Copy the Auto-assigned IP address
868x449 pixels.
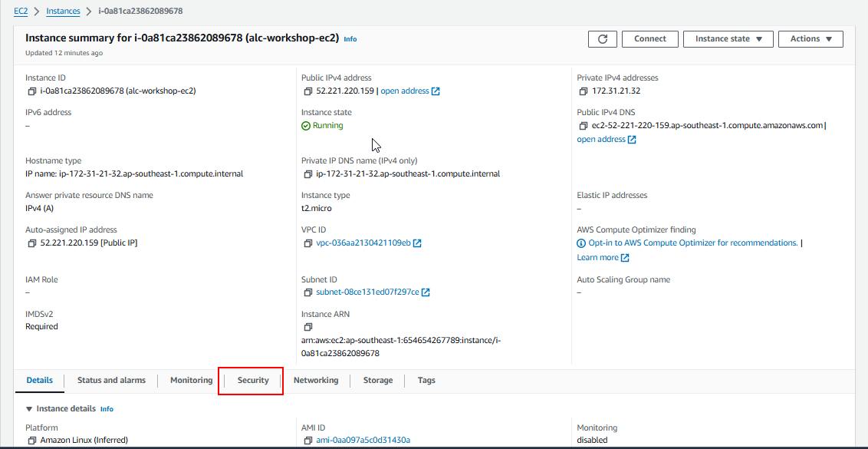[31, 243]
